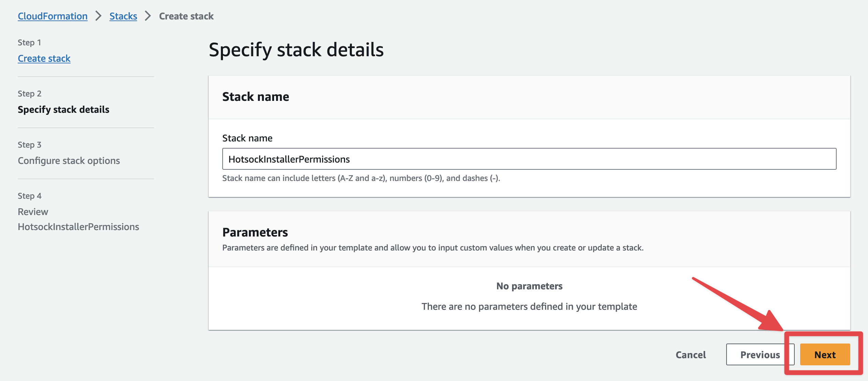The image size is (868, 381).
Task: Click the Stack name input field
Action: click(x=529, y=159)
